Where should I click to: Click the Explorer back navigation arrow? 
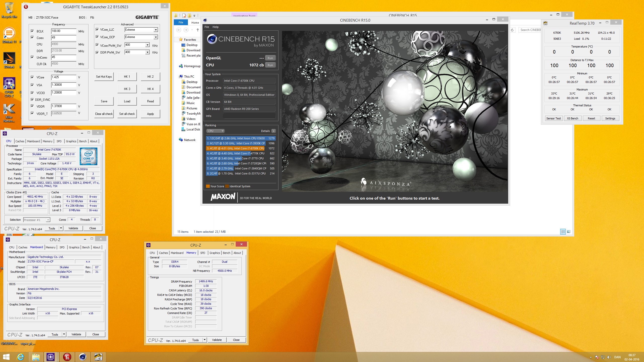click(179, 30)
